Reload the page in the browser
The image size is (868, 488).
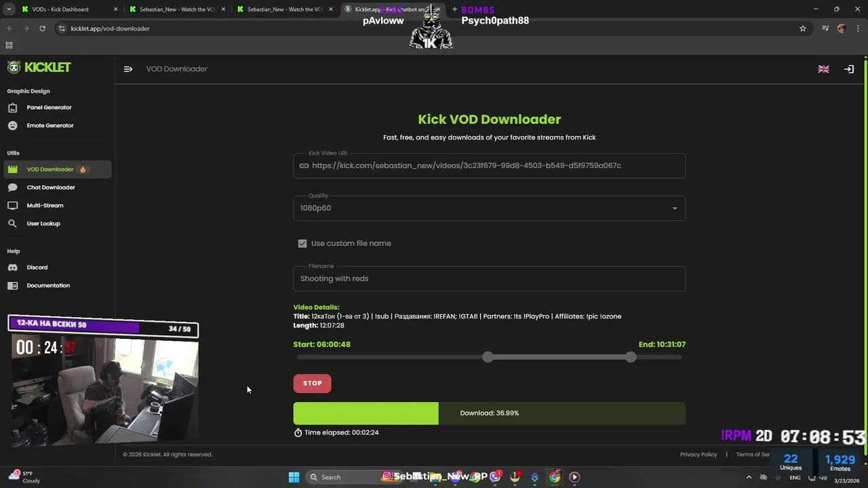point(42,28)
